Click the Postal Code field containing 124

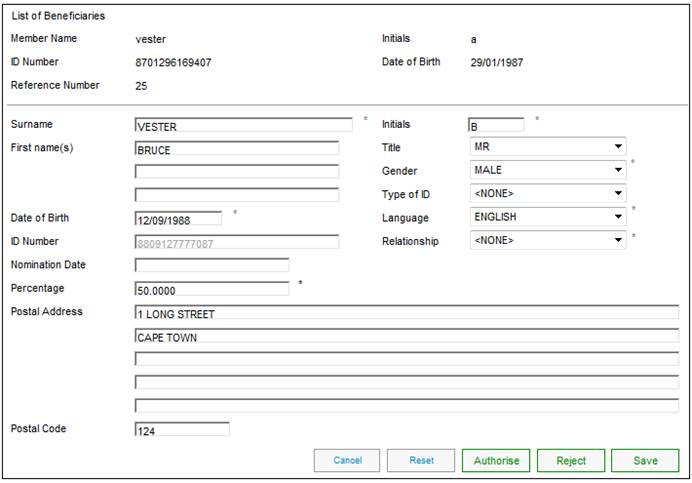181,430
